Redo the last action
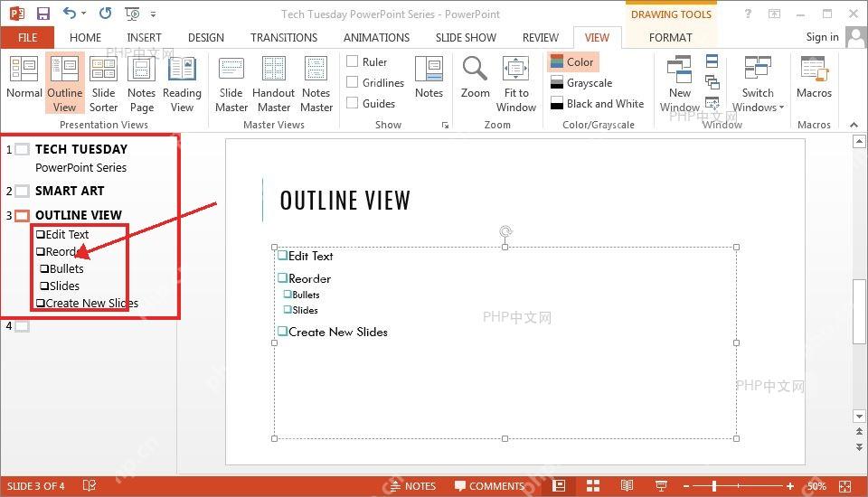Screen dimensions: 868x497 (x=105, y=13)
